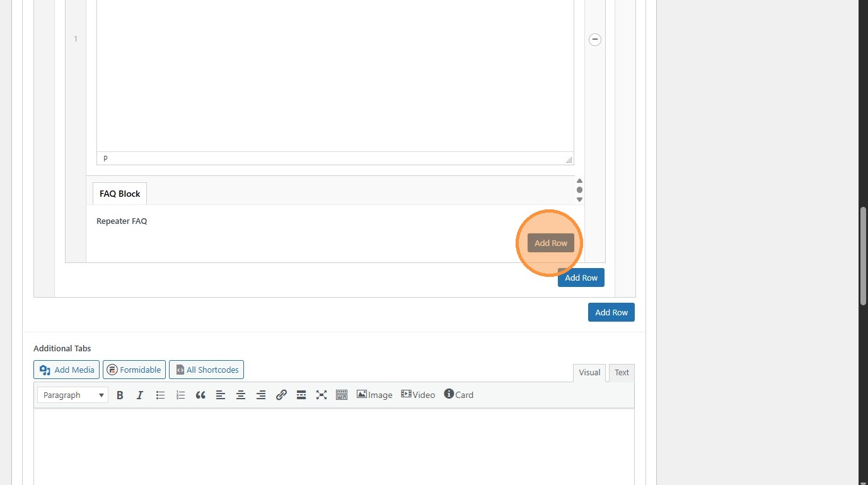Open the Paragraph format dropdown
868x485 pixels.
(73, 395)
